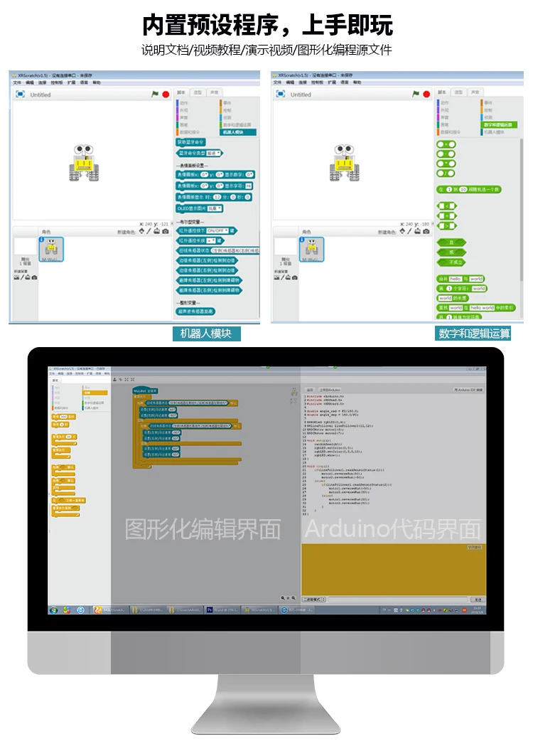The image size is (533, 756).
Task: Select robot sprite thumbnail in left window sprite list
Action: pos(51,249)
